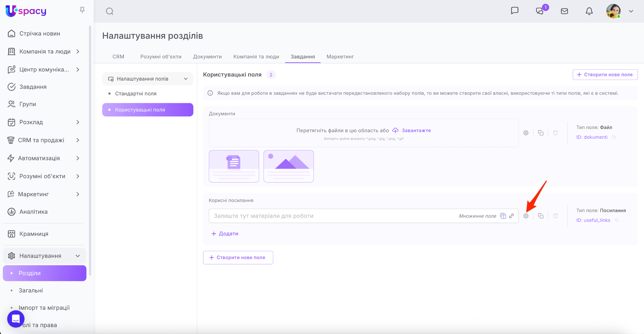Collapse Налаштування полів dropdown

point(186,79)
